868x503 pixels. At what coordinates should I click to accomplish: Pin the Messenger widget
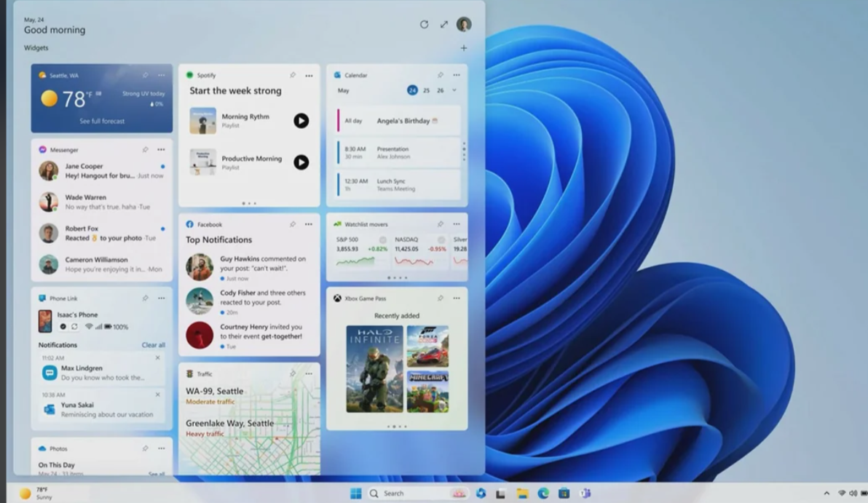(145, 149)
